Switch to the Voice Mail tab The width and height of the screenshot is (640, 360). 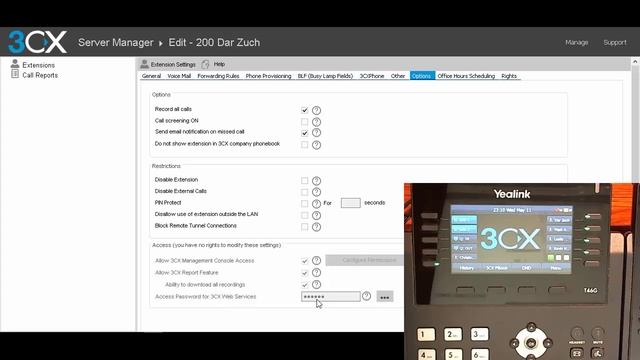click(179, 76)
